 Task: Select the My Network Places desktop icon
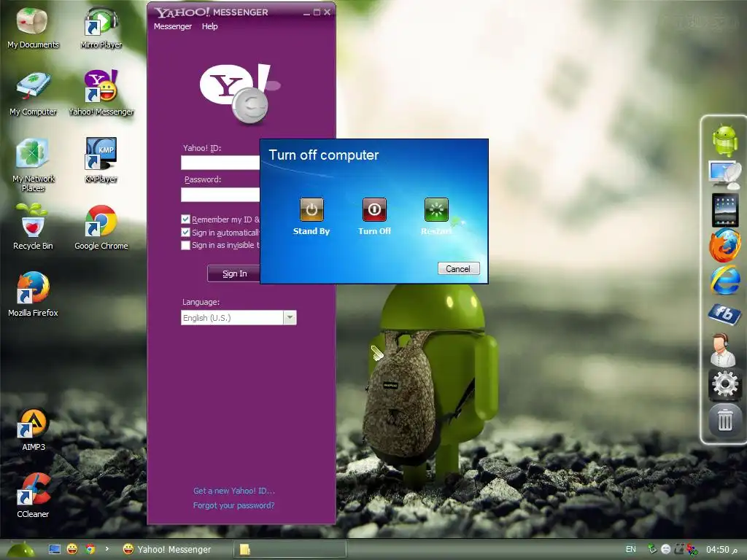coord(33,166)
